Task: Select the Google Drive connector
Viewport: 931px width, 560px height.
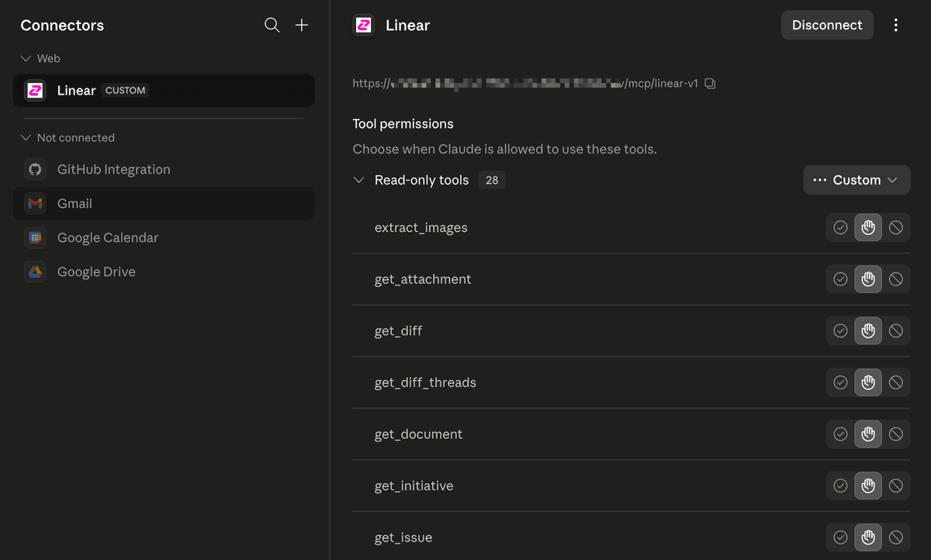Action: [x=164, y=271]
